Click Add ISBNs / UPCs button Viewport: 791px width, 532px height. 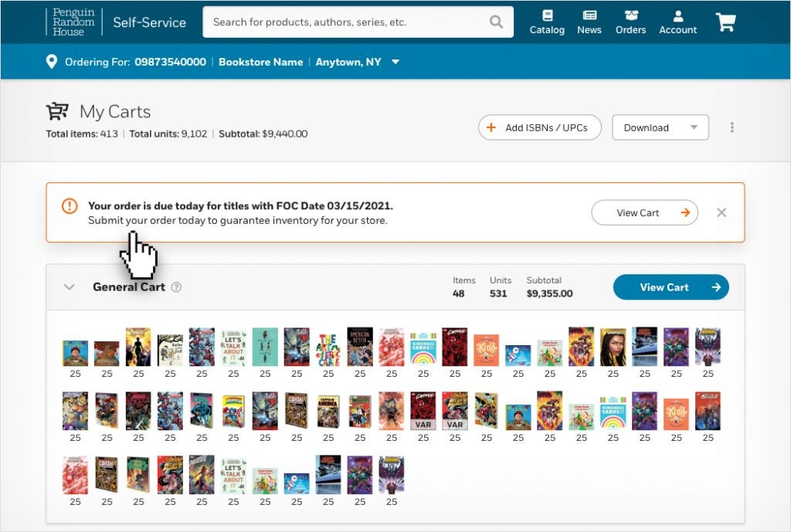point(540,127)
